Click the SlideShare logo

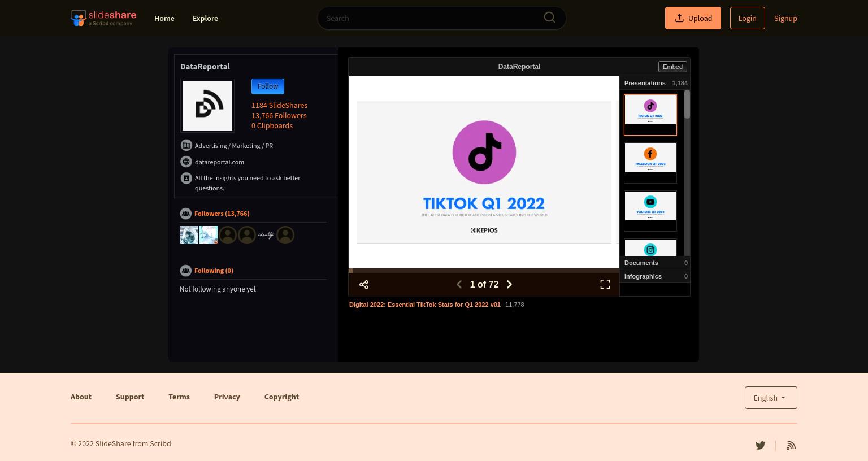[103, 18]
